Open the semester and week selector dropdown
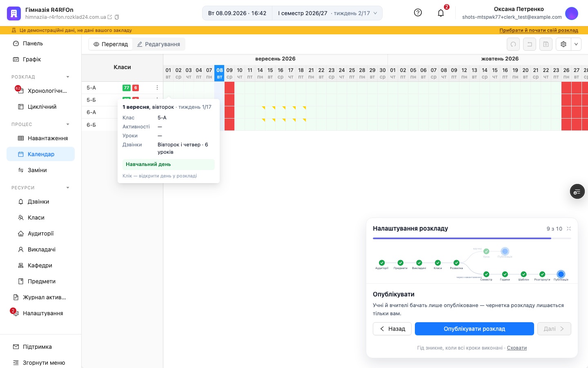 [327, 13]
